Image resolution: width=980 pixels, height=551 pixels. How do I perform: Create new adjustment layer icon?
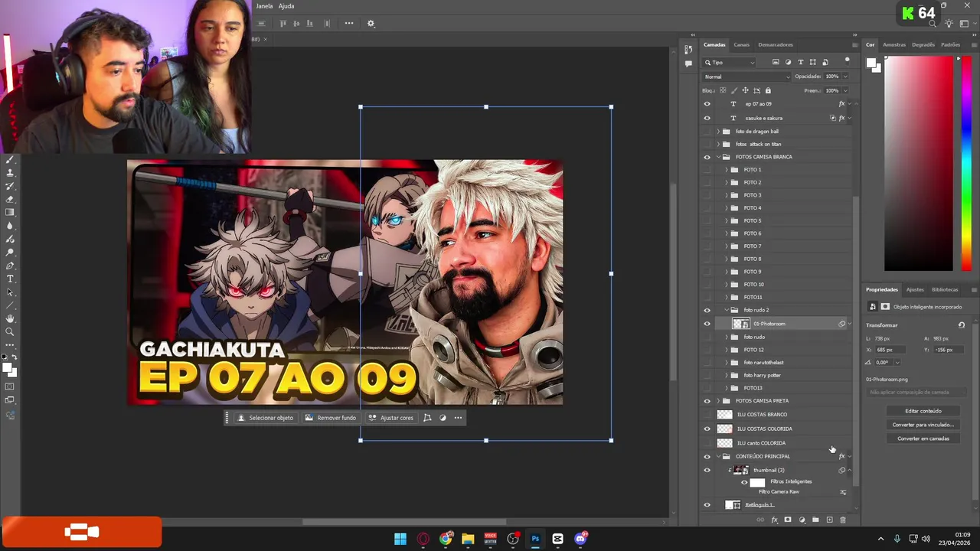(x=802, y=520)
